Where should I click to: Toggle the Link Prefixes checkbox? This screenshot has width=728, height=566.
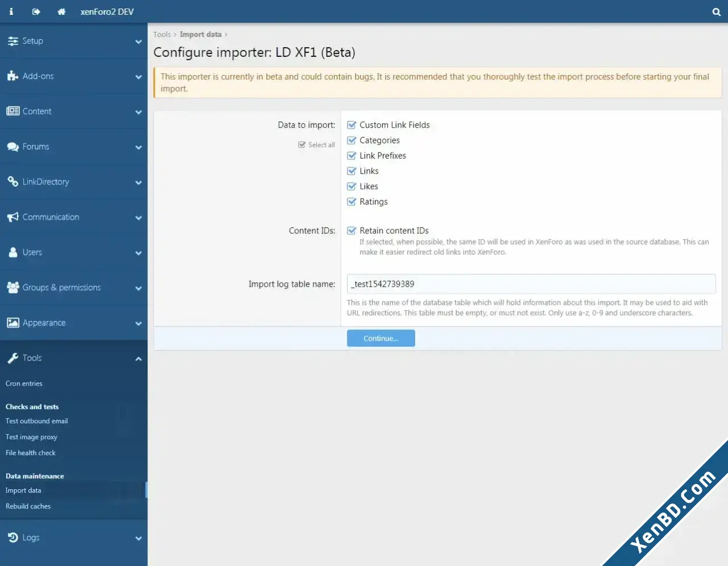tap(351, 156)
